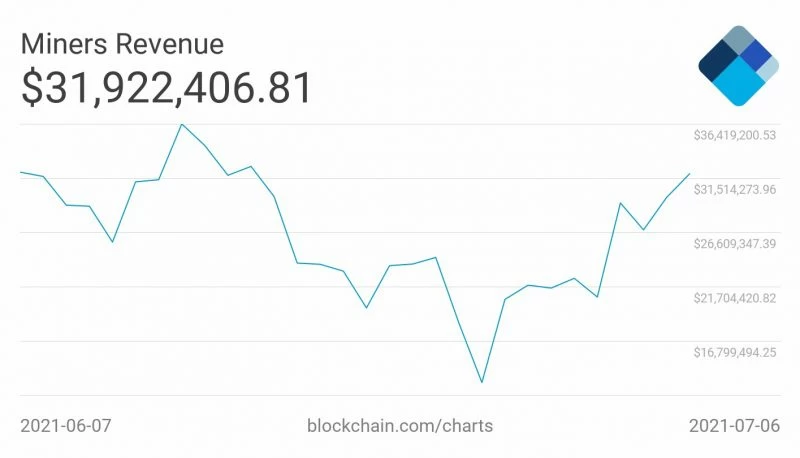Open the blockchain.com/charts link

pos(400,425)
